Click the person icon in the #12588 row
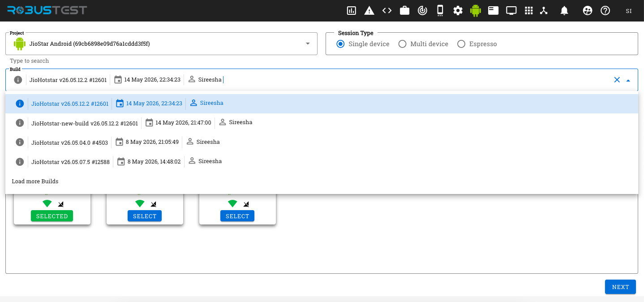 coord(192,161)
